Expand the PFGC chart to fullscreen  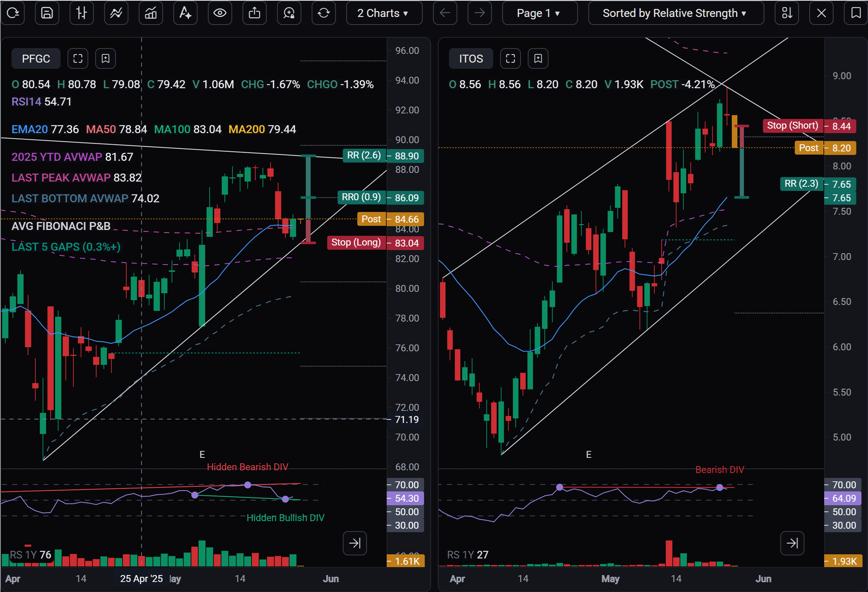pyautogui.click(x=78, y=58)
